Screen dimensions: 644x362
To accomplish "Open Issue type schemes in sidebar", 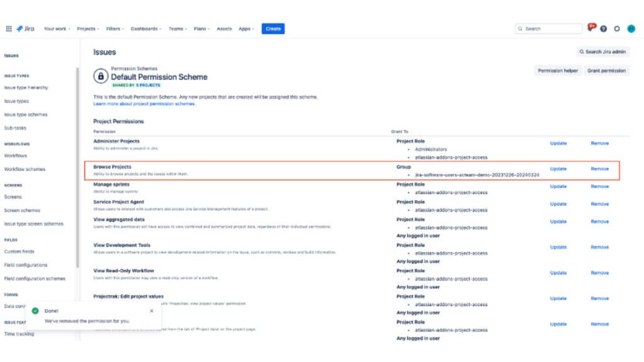I will 26,114.
